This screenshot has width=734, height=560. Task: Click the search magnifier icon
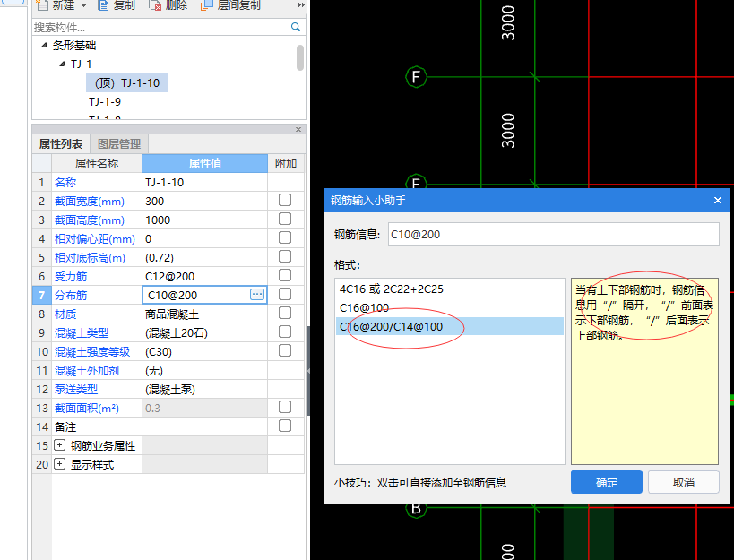296,27
